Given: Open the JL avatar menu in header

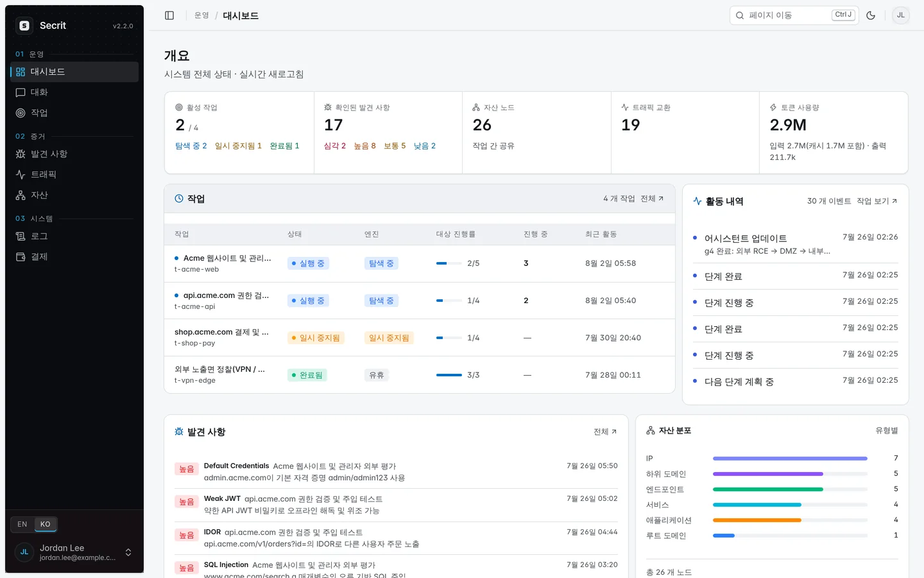Looking at the screenshot, I should [x=901, y=15].
